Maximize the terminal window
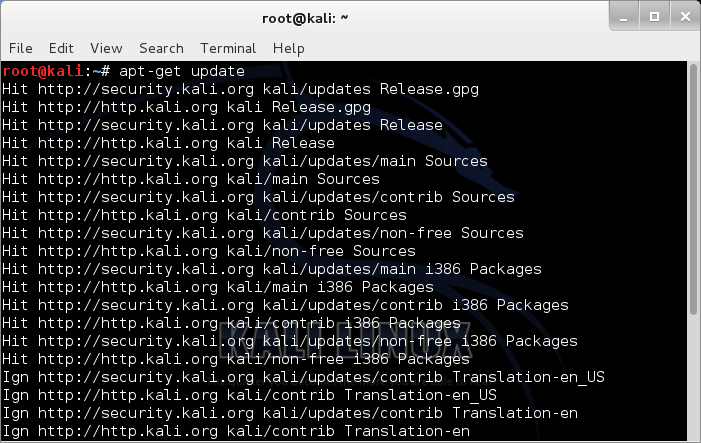The image size is (701, 443). (654, 17)
